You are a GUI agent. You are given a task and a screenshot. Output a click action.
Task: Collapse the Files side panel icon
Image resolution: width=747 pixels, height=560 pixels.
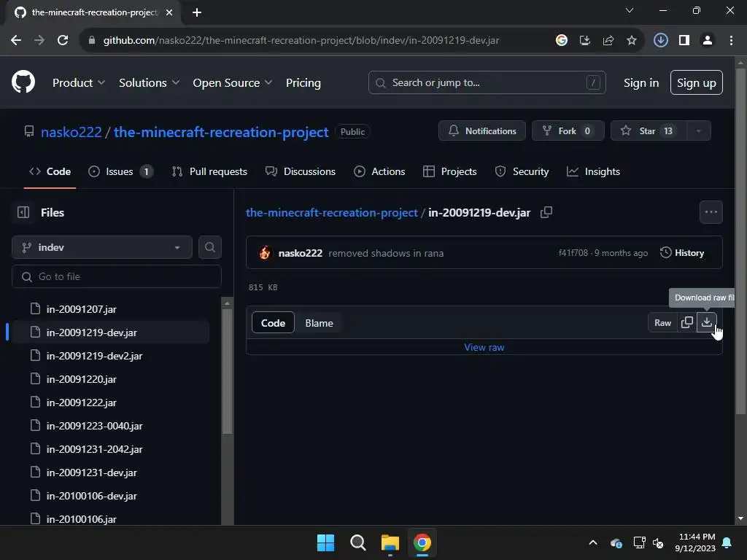23,212
